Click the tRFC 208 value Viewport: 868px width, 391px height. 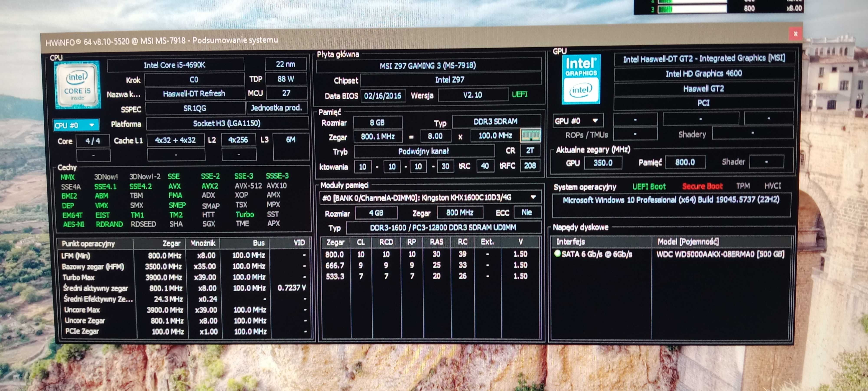tap(530, 165)
